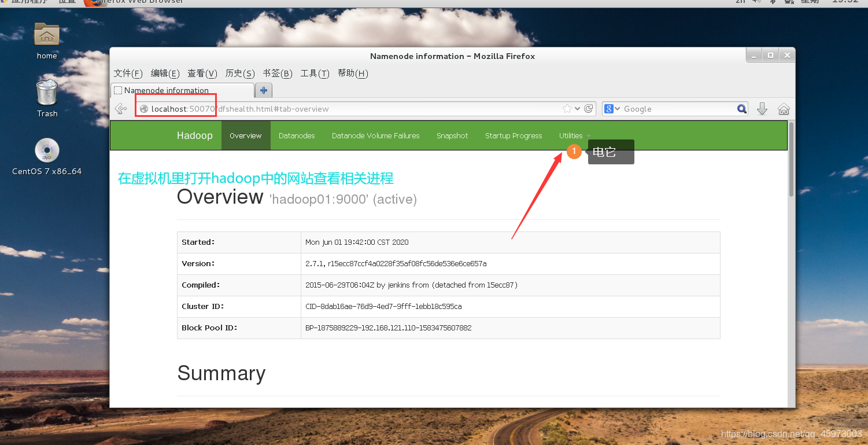Click the Firefox home icon
This screenshot has height=445, width=868.
coord(784,108)
